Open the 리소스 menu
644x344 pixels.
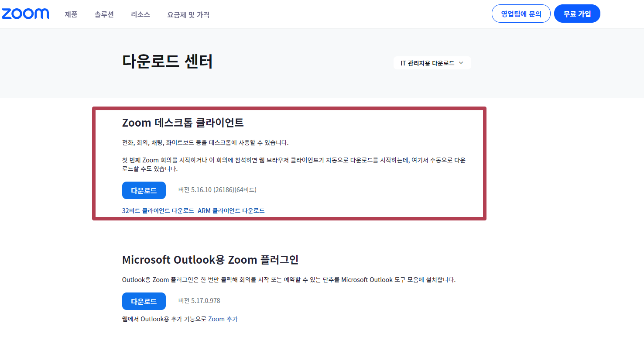140,14
